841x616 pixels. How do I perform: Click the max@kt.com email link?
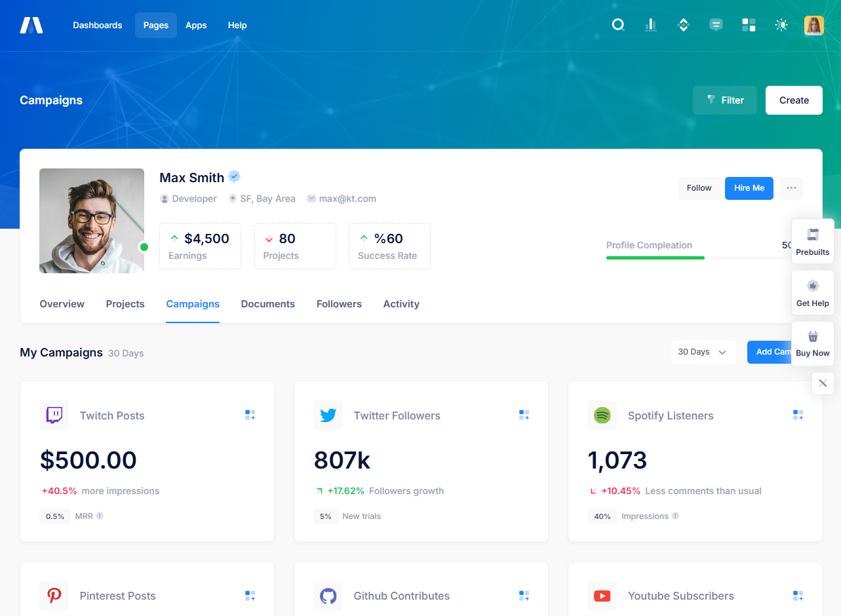tap(342, 199)
